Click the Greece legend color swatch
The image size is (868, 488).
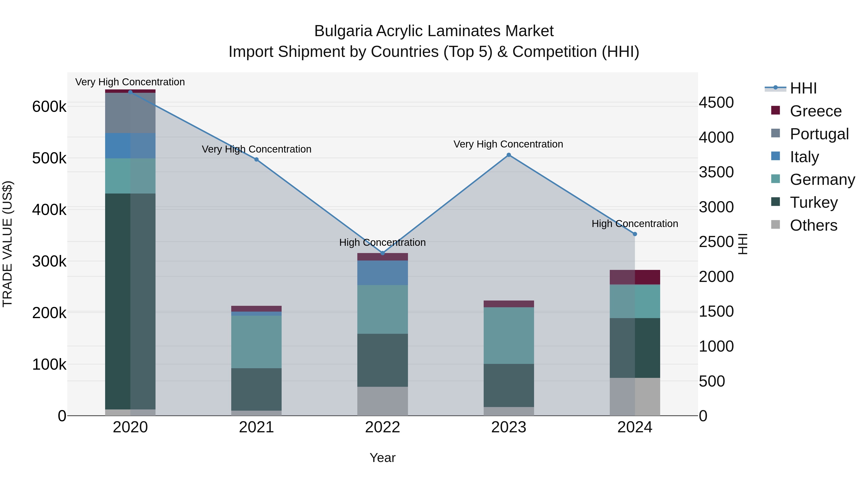pos(775,110)
